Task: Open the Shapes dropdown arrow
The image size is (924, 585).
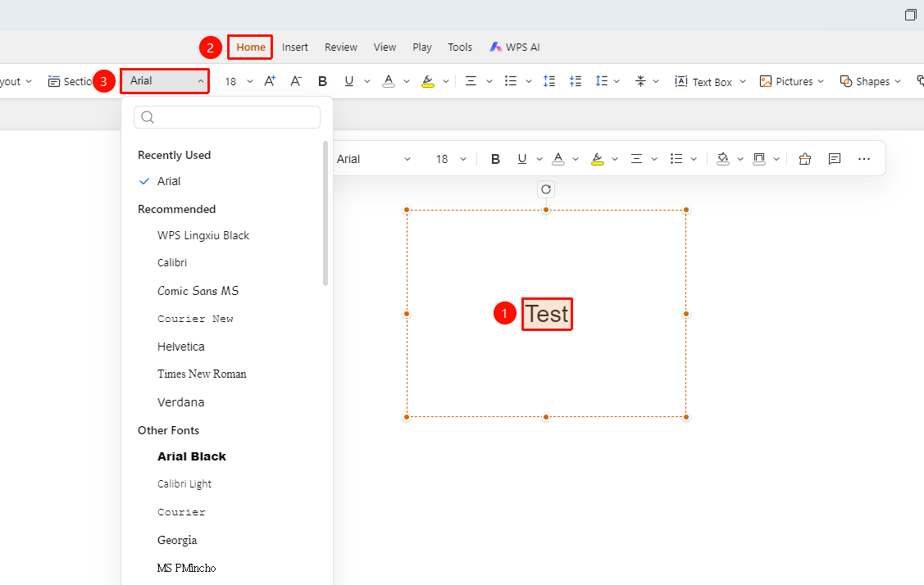Action: [x=898, y=81]
